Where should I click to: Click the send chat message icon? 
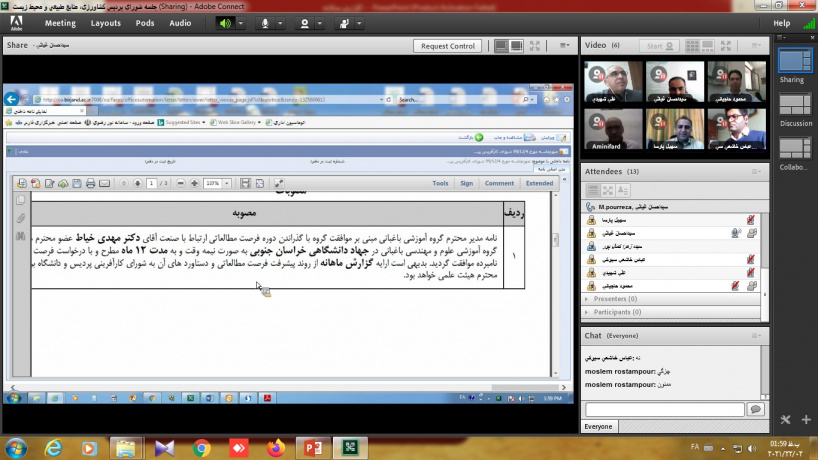point(755,409)
